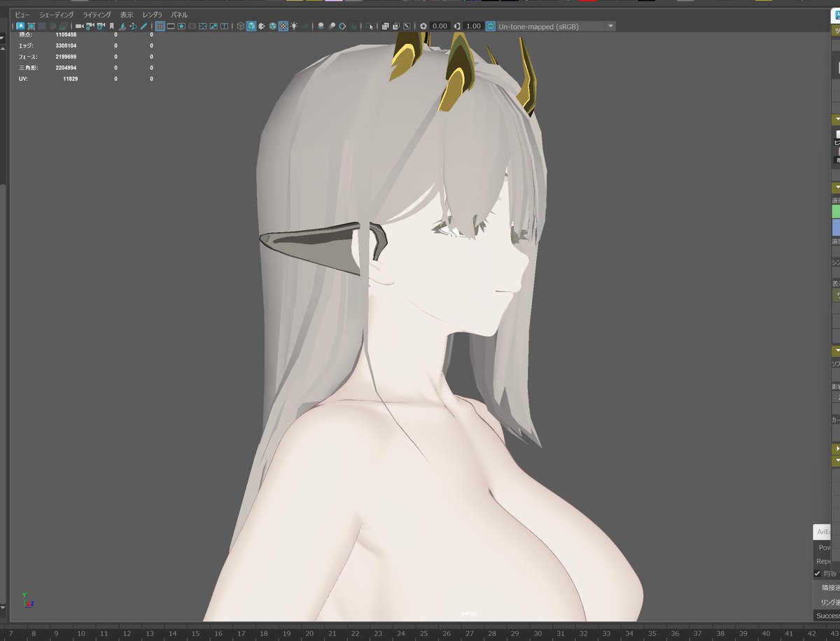
Task: Toggle X-Ray display mode
Action: coord(385,26)
